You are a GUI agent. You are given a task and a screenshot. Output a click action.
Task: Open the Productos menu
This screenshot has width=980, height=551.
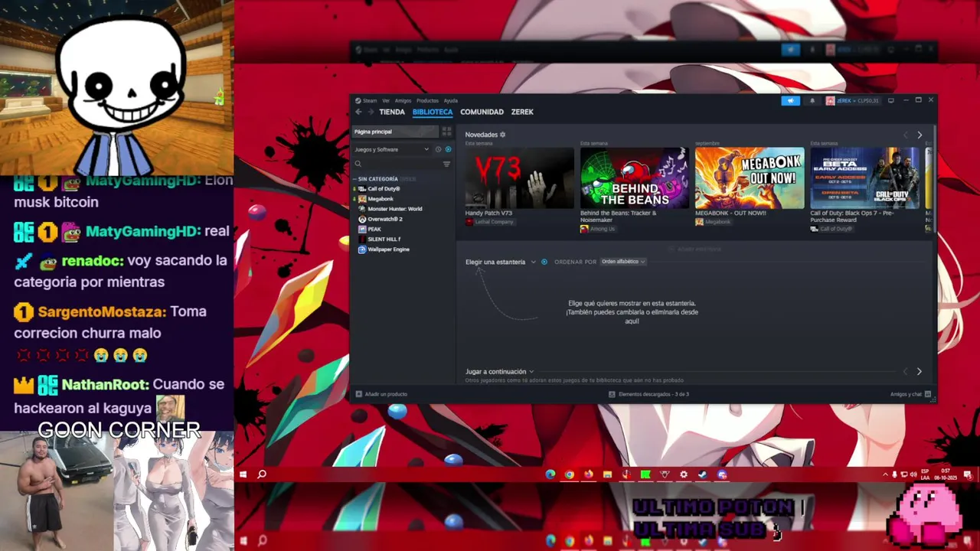pos(427,100)
